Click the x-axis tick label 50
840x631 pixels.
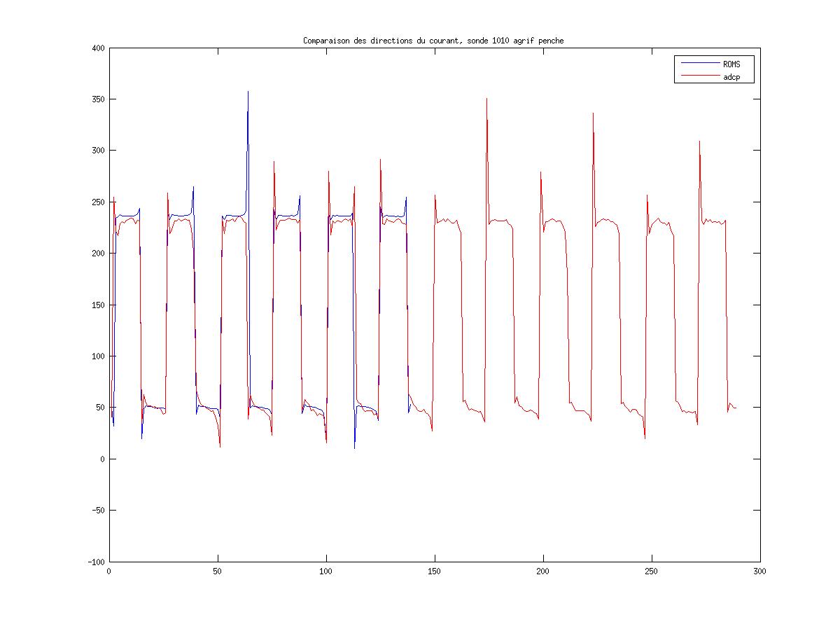[x=218, y=571]
